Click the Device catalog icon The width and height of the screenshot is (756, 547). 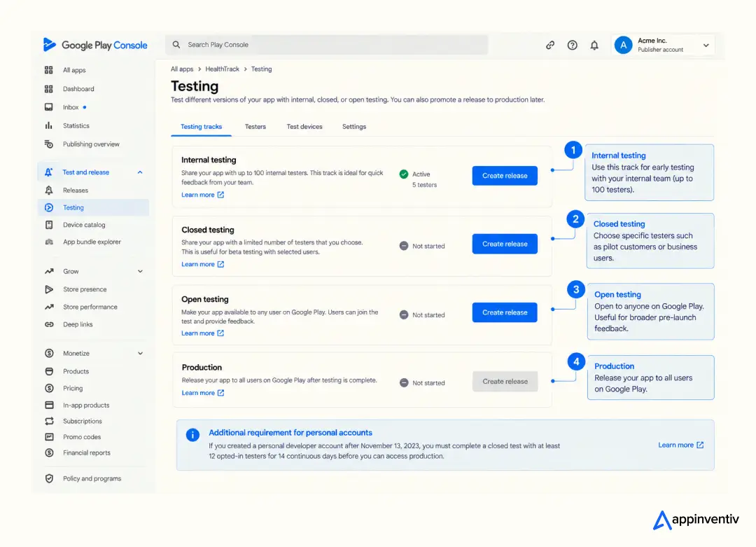49,225
